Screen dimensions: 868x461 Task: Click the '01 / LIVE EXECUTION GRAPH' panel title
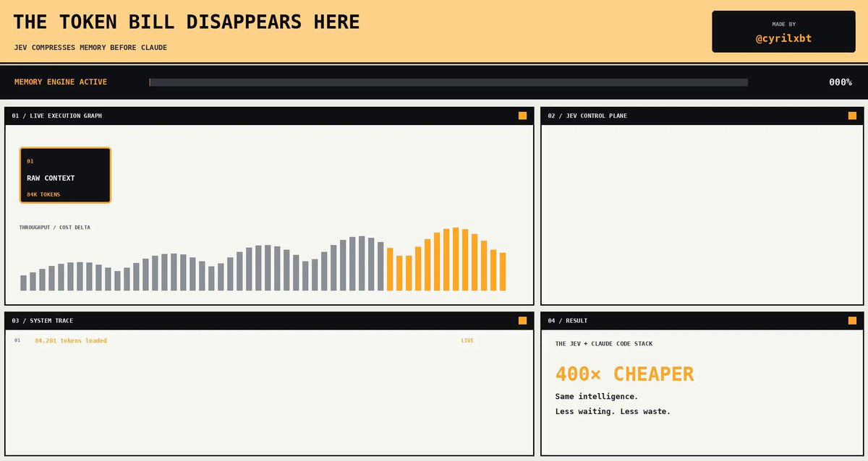[x=57, y=116]
